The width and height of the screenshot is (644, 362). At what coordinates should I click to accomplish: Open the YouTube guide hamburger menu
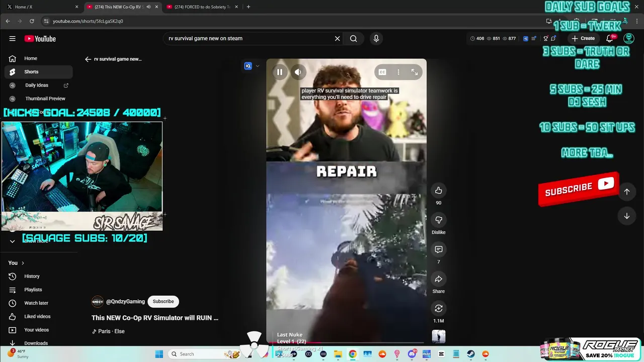tap(12, 39)
